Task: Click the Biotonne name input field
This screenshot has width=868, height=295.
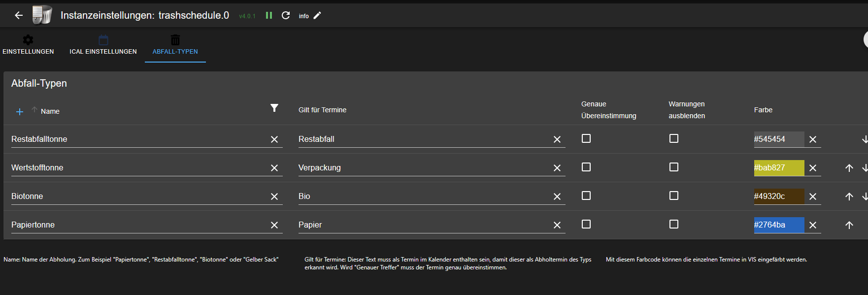Action: 138,196
